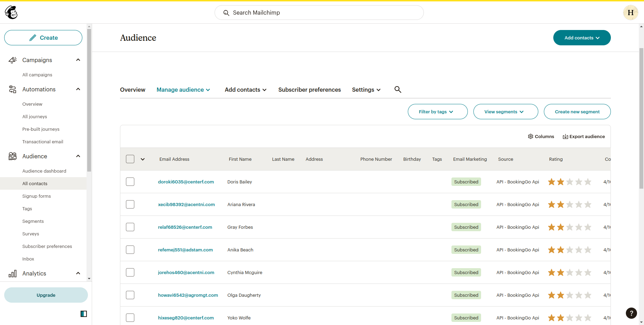Click the Create new segment button

[577, 112]
